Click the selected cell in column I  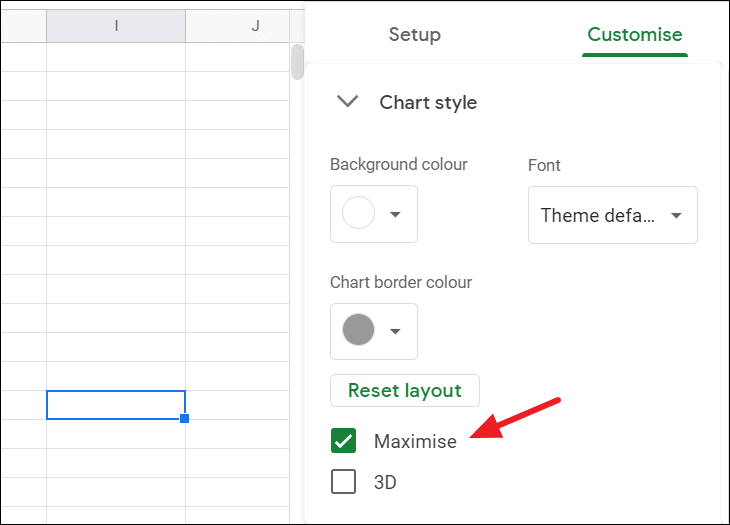click(115, 405)
